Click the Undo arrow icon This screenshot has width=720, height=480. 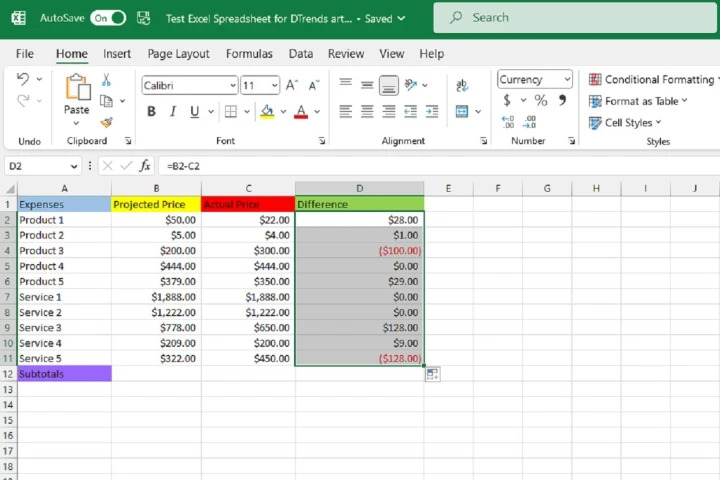[x=24, y=80]
